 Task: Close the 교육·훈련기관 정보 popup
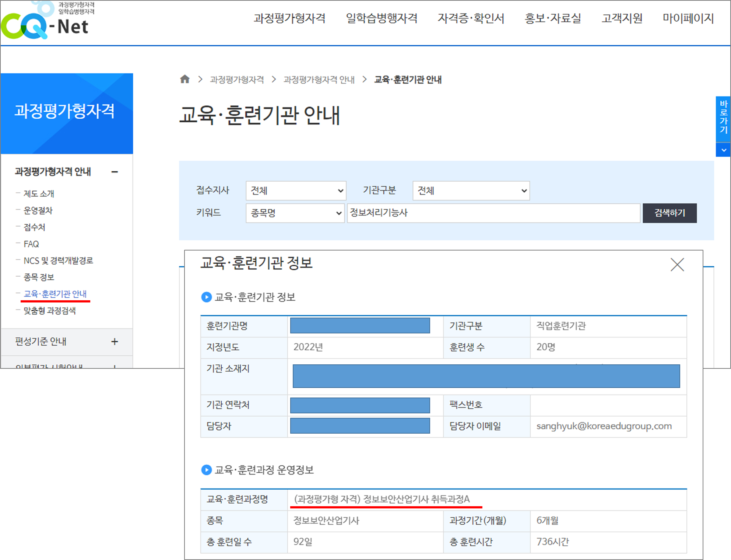(677, 265)
